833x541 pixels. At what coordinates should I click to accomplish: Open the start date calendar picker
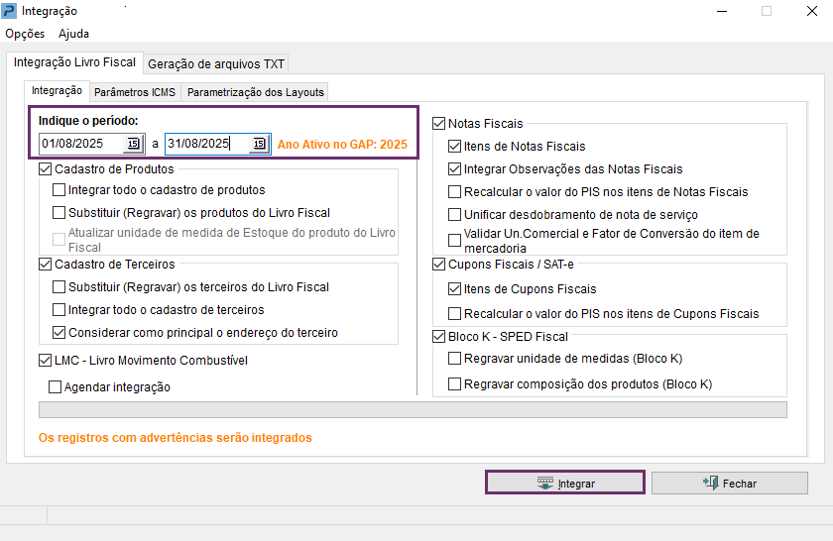[134, 144]
